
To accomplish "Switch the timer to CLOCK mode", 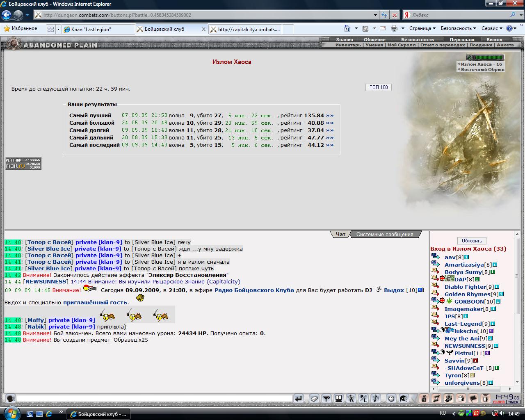I will [x=499, y=402].
